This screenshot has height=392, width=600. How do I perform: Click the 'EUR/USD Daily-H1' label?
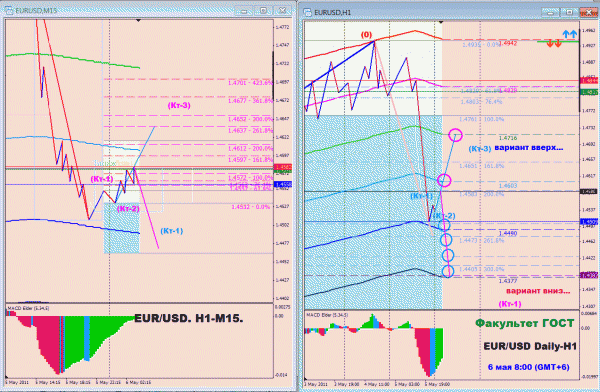tap(530, 346)
